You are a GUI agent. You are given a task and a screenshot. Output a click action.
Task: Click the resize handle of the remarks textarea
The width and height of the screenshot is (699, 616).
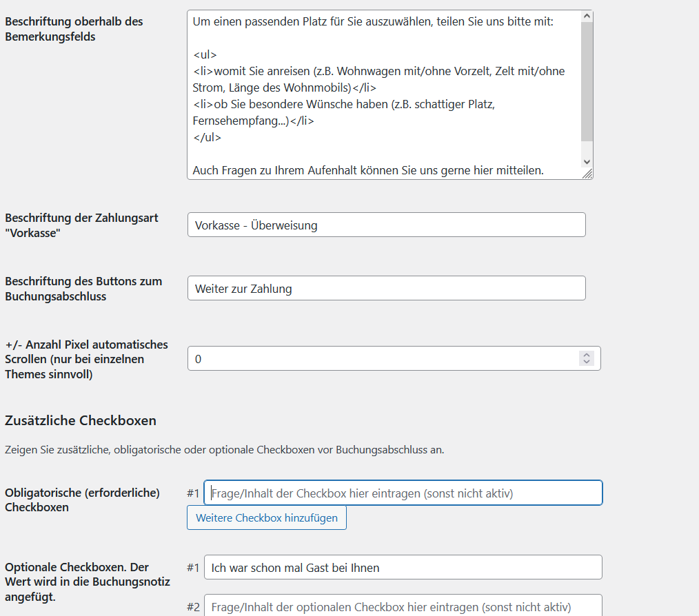pos(587,174)
